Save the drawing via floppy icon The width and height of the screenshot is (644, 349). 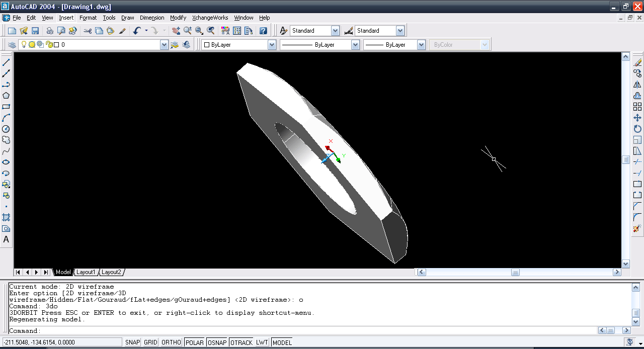(x=35, y=31)
